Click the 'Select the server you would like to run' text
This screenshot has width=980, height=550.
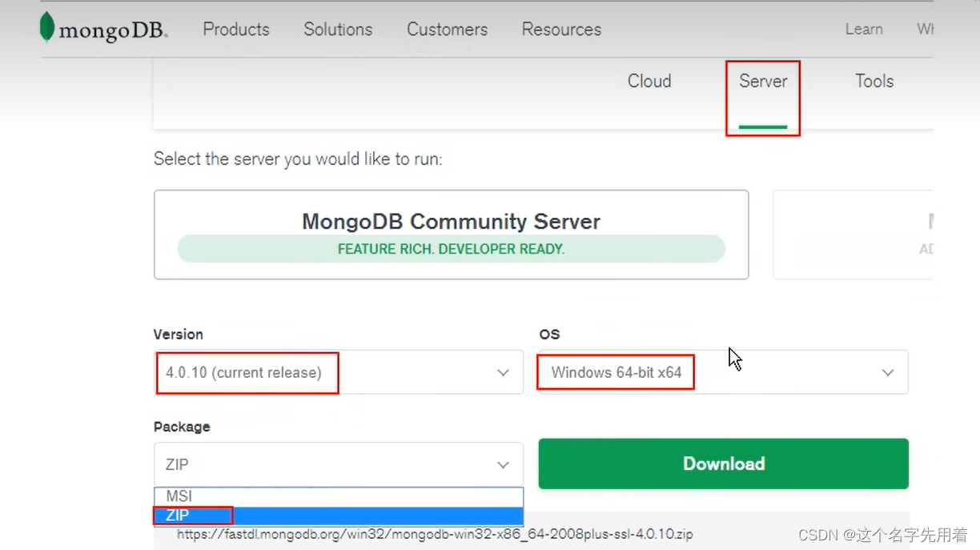click(297, 159)
